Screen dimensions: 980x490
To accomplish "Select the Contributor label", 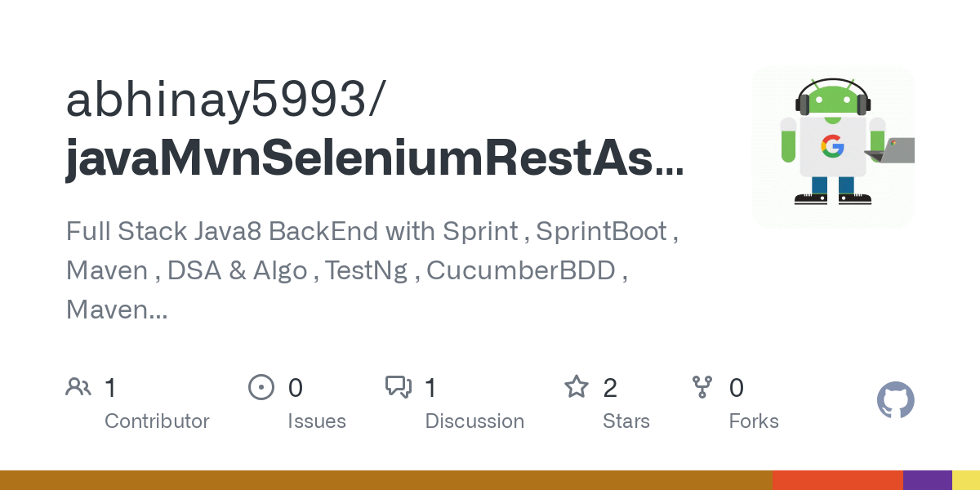I will 157,421.
